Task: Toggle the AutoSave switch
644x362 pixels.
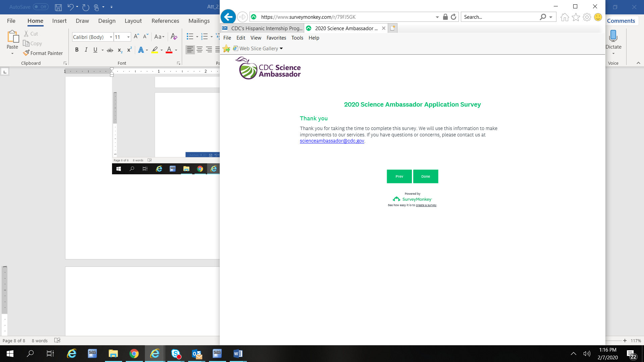Action: (41, 7)
